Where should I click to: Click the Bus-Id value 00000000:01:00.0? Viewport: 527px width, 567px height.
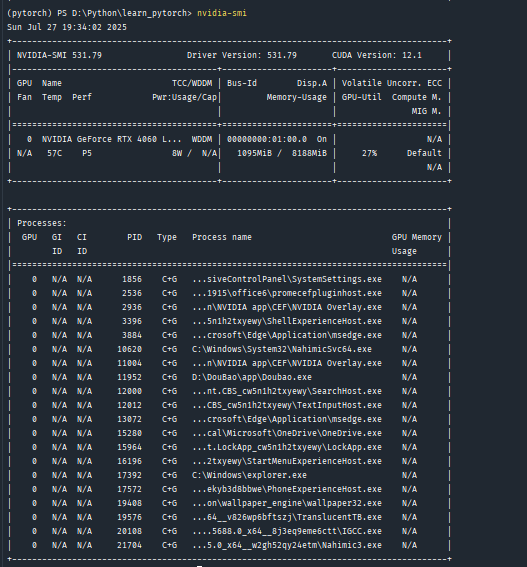[x=267, y=139]
